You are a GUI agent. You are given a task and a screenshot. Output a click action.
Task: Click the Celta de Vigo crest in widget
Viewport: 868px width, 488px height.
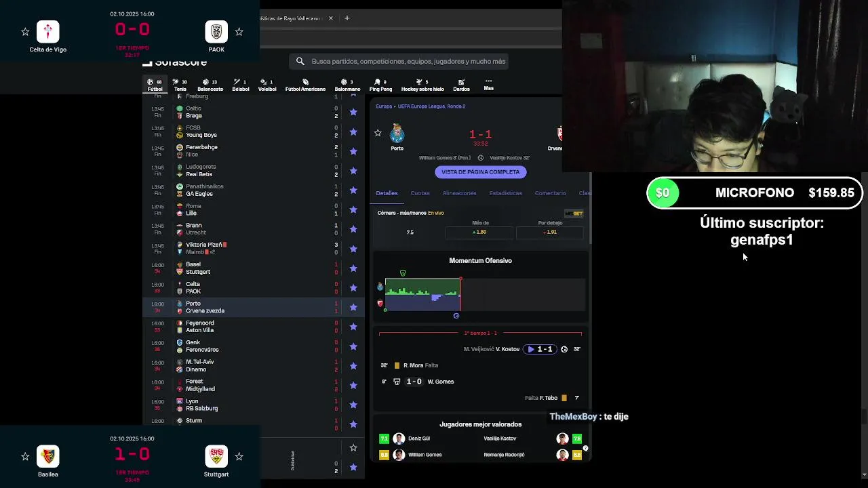(x=47, y=32)
